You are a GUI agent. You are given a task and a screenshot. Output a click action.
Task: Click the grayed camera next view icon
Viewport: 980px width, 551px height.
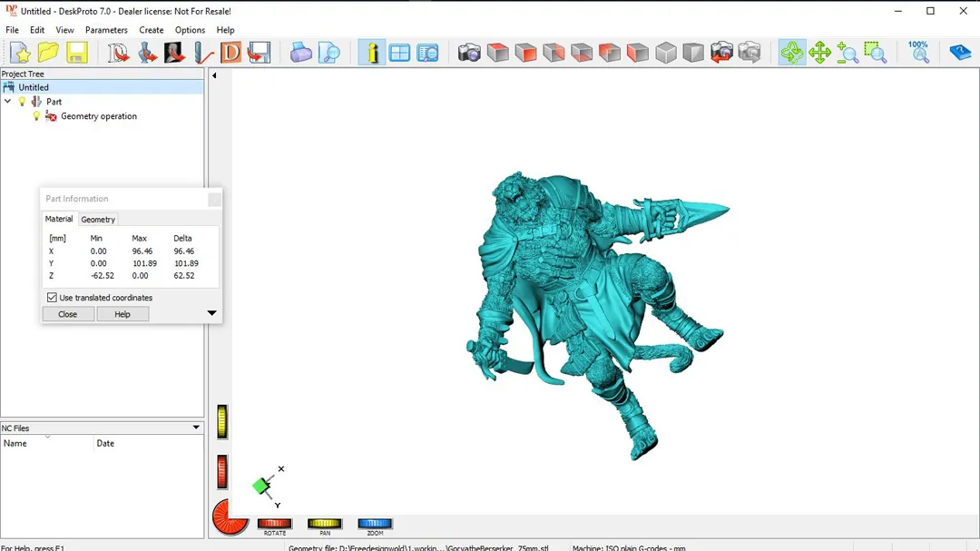(750, 53)
